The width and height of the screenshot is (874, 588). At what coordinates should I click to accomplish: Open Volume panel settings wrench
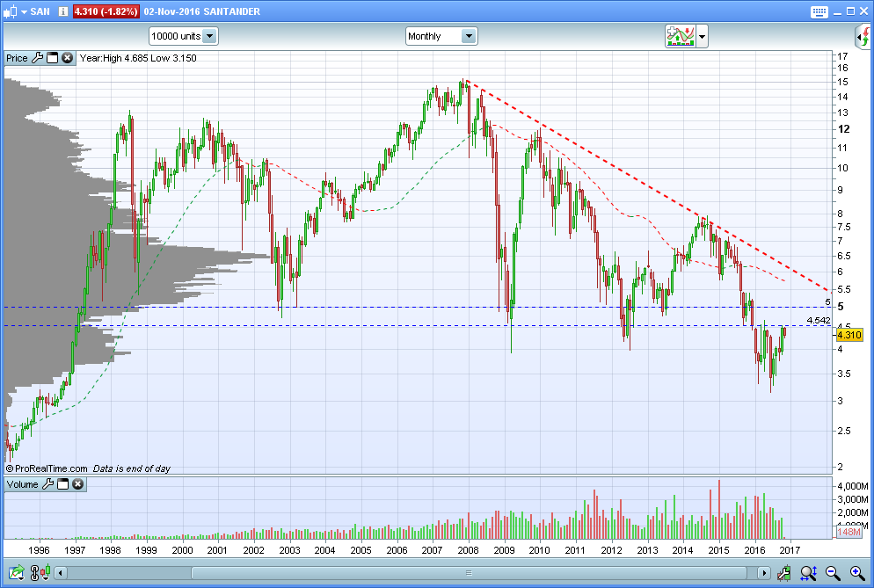click(48, 484)
